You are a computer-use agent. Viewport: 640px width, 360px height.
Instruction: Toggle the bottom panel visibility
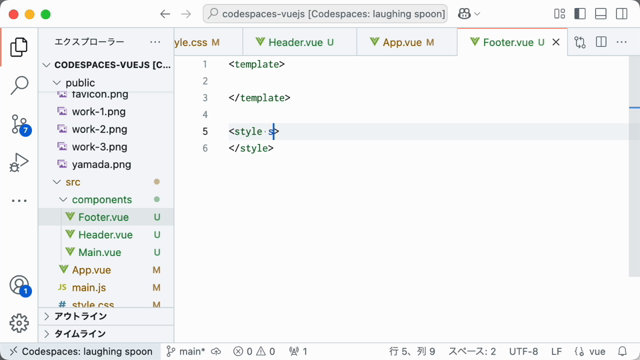(600, 14)
